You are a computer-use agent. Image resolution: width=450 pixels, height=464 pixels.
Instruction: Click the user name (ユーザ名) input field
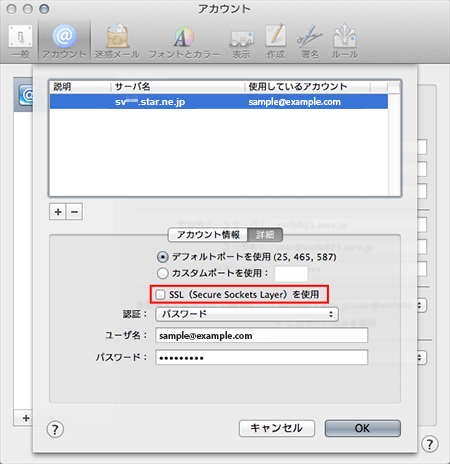[261, 335]
